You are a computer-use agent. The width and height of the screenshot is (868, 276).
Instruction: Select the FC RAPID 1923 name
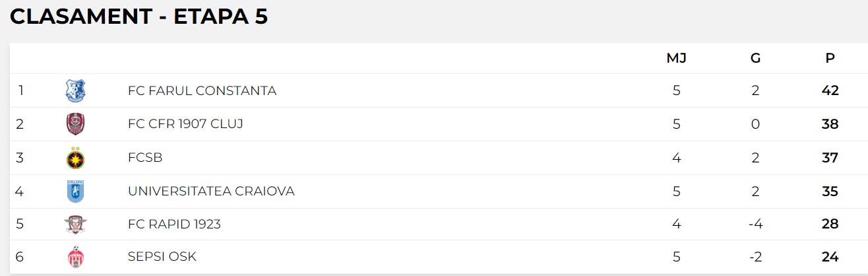(x=174, y=224)
